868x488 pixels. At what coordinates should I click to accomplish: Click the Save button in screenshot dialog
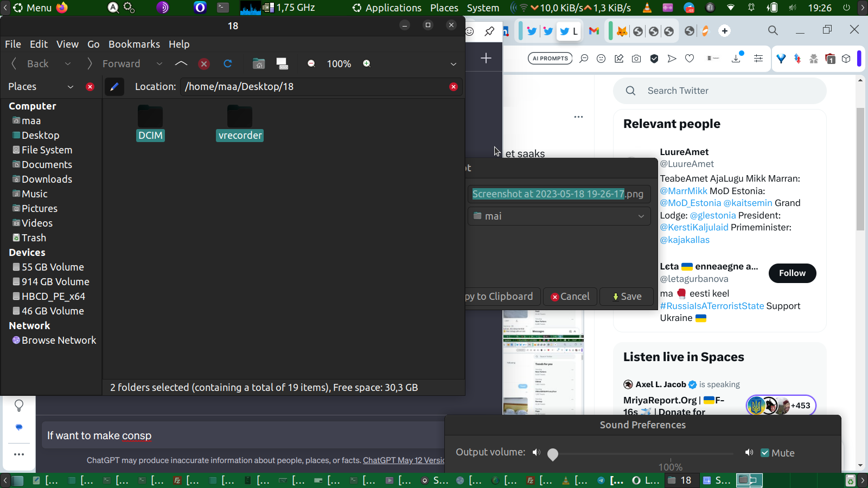point(627,297)
